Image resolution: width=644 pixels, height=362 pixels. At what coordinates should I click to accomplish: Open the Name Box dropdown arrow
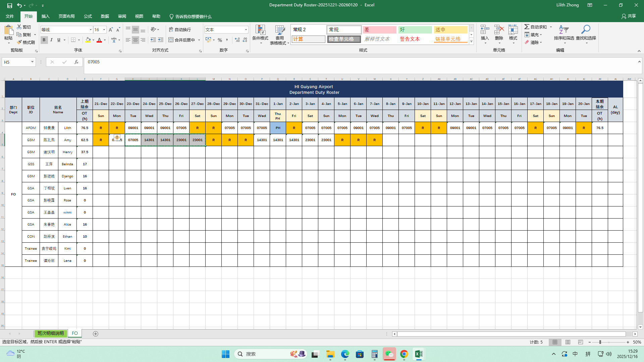[32, 62]
